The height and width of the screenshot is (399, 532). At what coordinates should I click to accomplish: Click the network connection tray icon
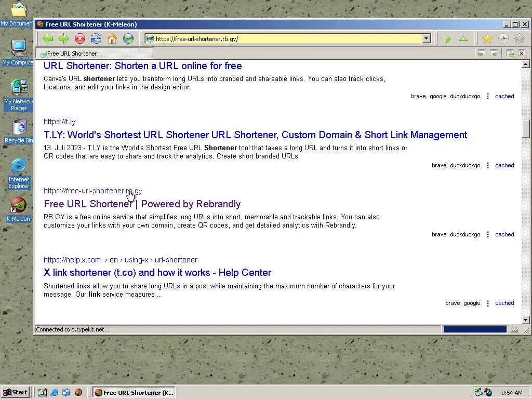[478, 392]
